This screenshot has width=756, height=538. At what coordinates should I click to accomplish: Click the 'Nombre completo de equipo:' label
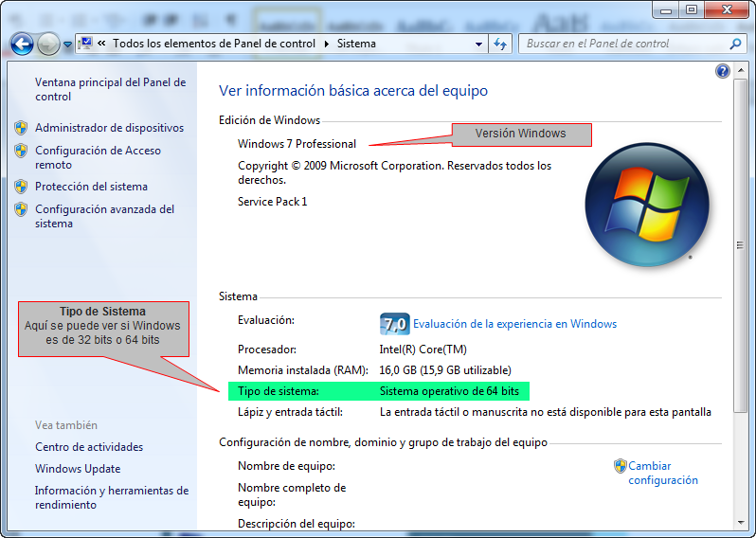(292, 494)
